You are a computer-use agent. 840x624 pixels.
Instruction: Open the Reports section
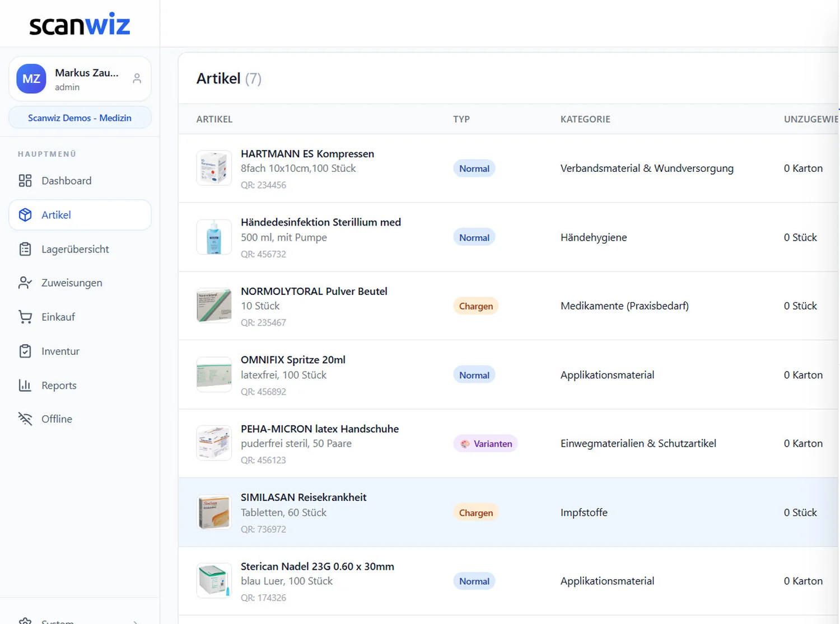tap(80, 385)
